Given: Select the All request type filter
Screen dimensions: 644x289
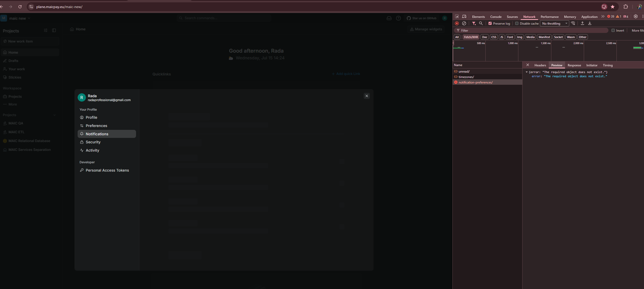Looking at the screenshot, I should point(457,37).
